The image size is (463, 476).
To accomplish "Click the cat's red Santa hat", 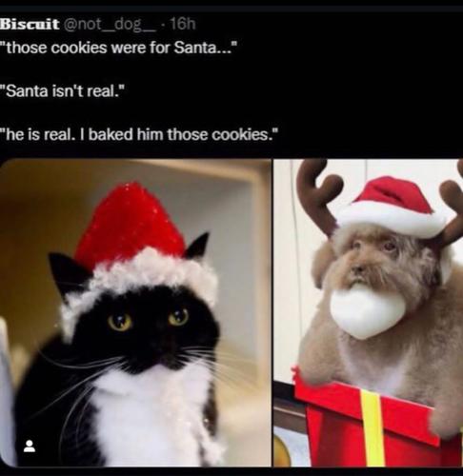I will click(129, 222).
